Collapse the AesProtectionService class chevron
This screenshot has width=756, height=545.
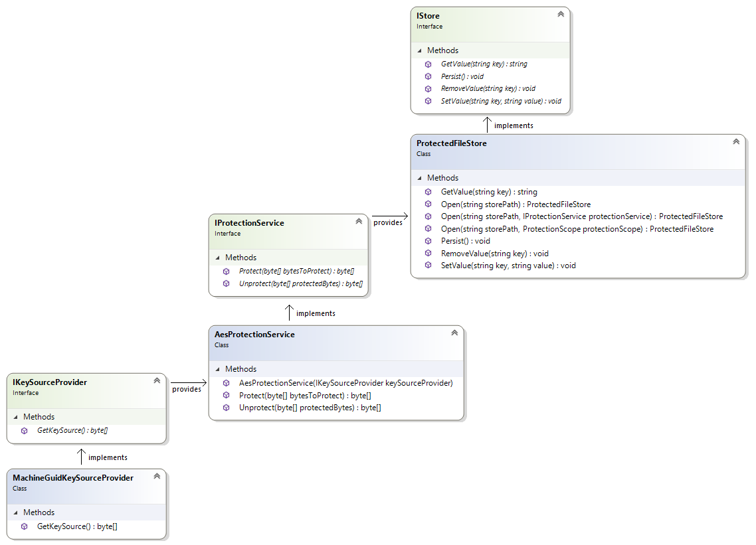click(454, 333)
